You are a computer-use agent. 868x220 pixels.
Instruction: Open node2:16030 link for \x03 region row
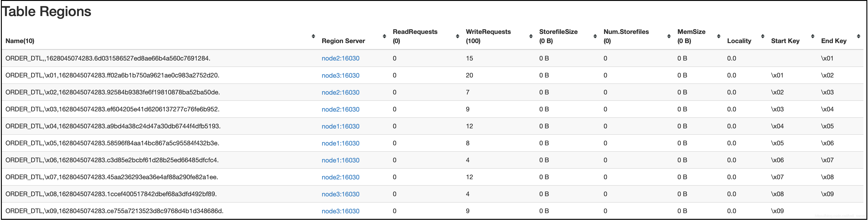pyautogui.click(x=340, y=109)
